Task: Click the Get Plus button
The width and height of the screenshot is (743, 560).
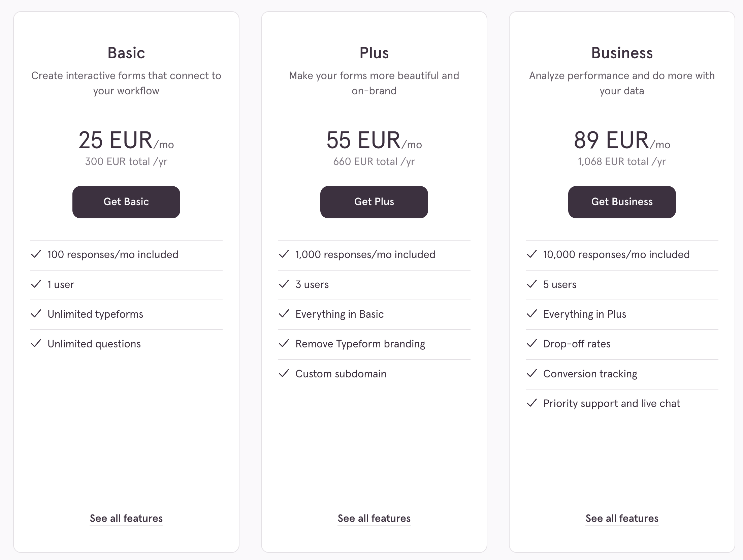Action: tap(374, 202)
